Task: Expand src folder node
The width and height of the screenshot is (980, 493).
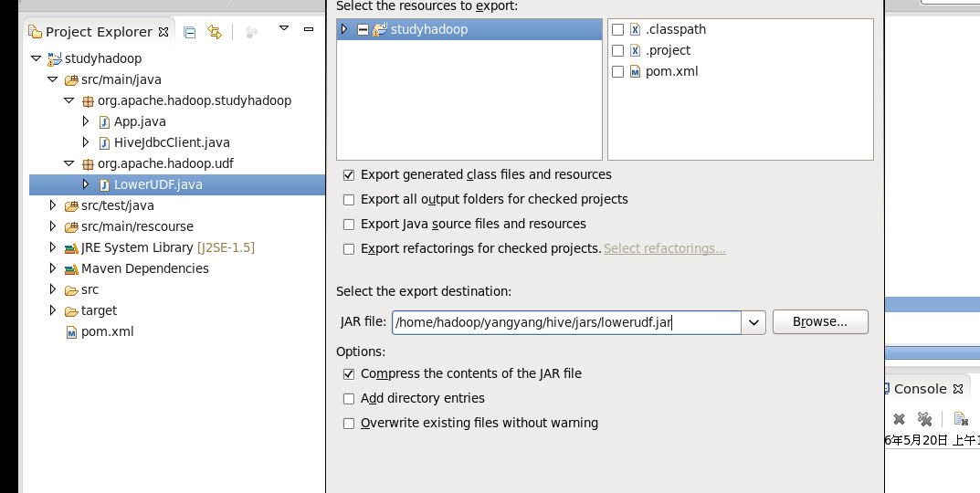Action: pyautogui.click(x=53, y=289)
